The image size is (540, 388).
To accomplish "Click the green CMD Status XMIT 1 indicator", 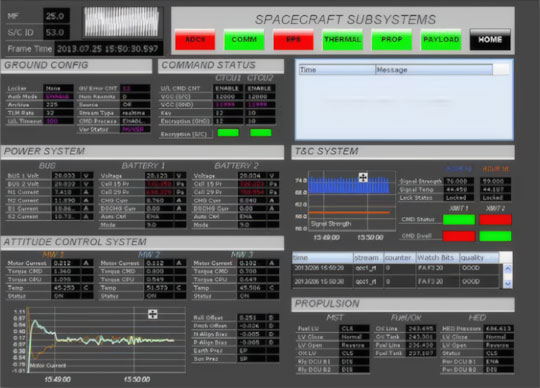I will pos(458,220).
